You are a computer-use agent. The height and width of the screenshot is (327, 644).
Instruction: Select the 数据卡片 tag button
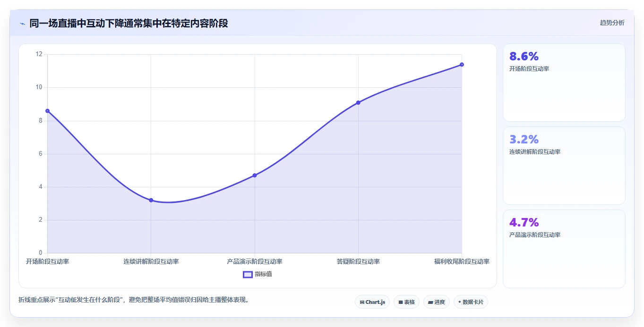click(x=471, y=302)
